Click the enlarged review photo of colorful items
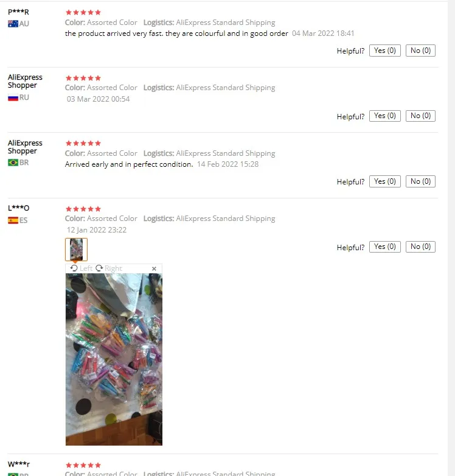The image size is (455, 476). tap(114, 359)
